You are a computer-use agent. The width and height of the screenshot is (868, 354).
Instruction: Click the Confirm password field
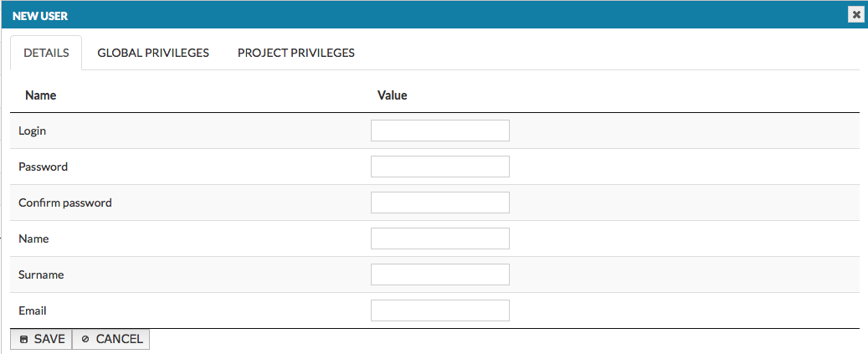[x=439, y=203]
